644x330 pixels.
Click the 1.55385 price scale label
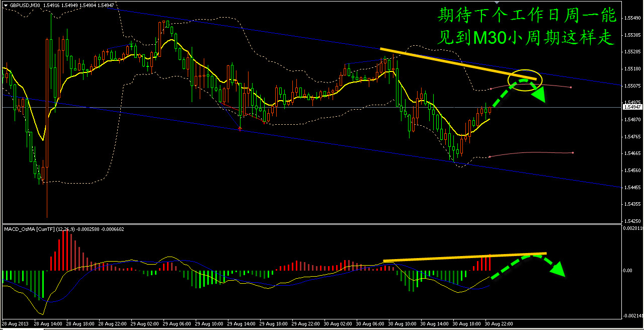(632, 35)
